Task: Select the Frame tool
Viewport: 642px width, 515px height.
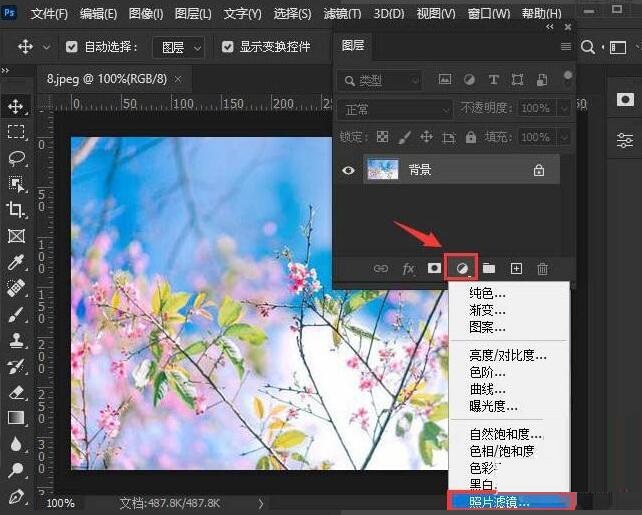Action: [x=16, y=236]
